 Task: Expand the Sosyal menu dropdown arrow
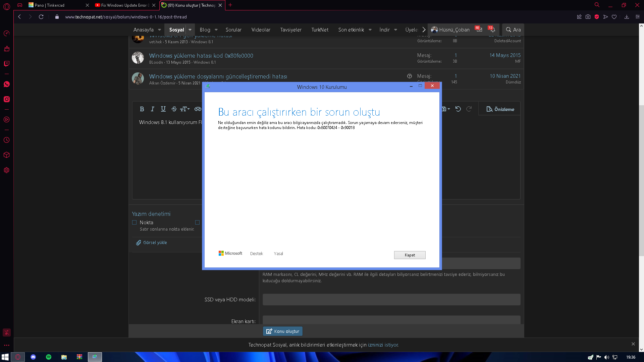[x=190, y=30]
